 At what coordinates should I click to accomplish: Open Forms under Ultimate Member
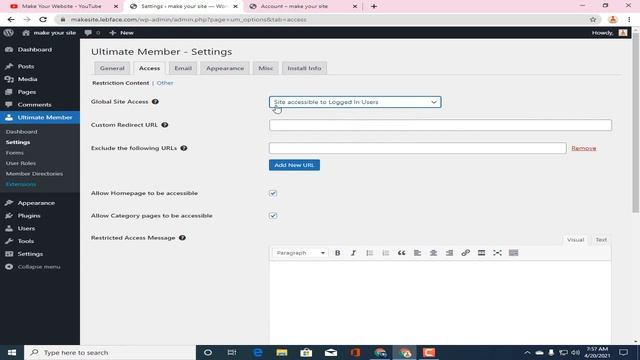[15, 153]
